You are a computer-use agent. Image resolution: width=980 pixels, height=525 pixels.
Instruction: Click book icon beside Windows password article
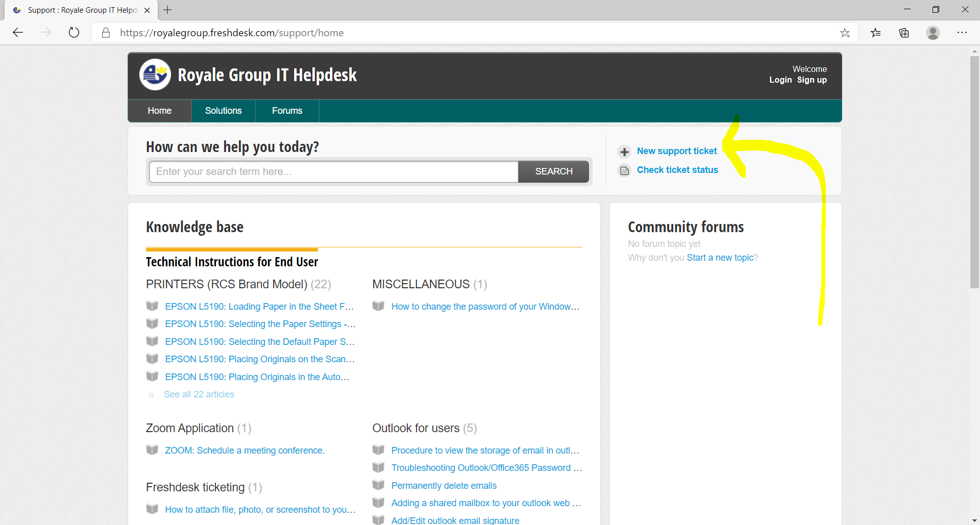pyautogui.click(x=378, y=306)
